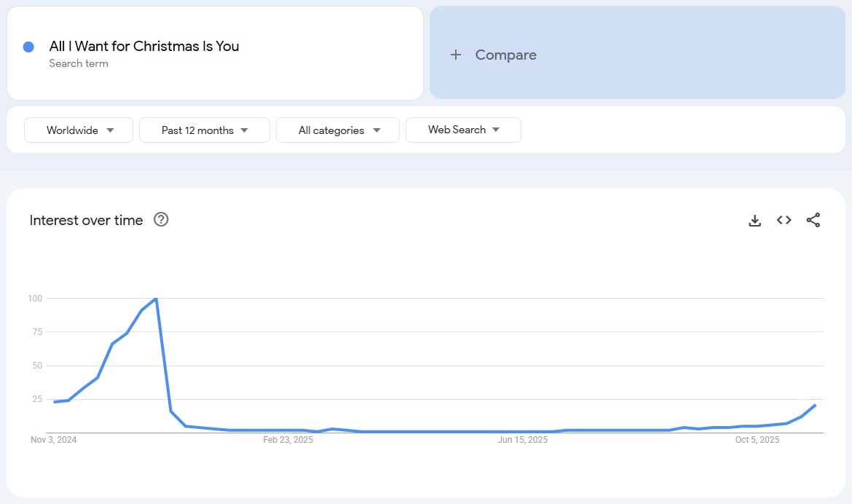Open the help icon beside Interest over time
The width and height of the screenshot is (852, 504).
coord(161,220)
